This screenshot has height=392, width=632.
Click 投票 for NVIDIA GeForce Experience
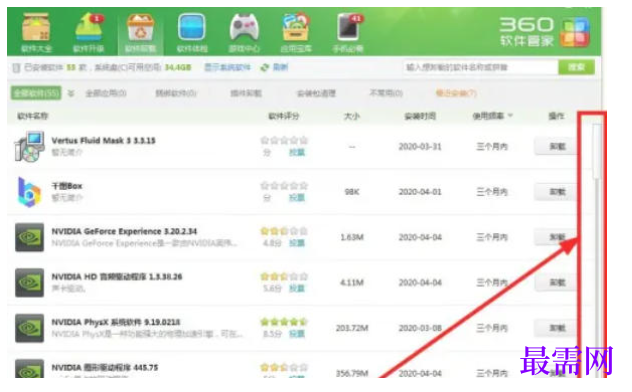297,243
